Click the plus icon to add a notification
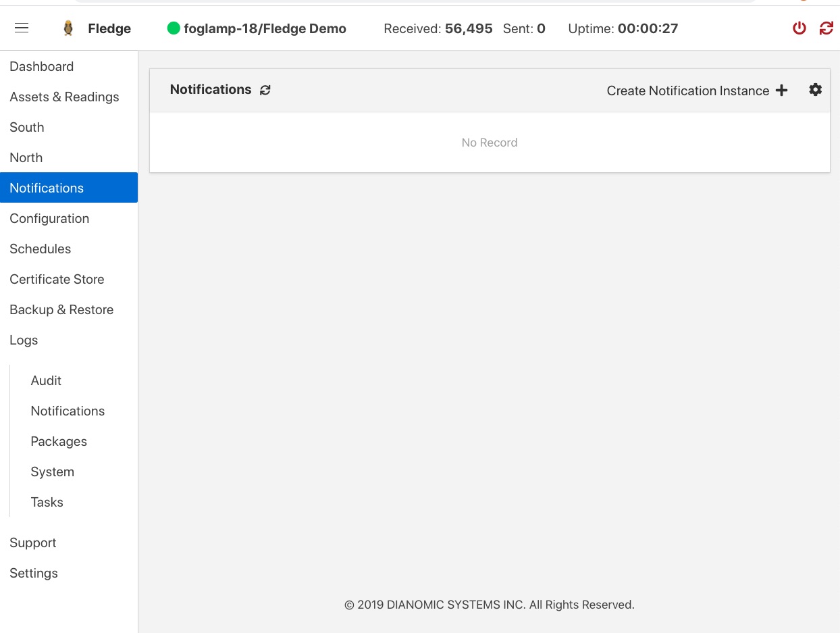Image resolution: width=840 pixels, height=633 pixels. (x=781, y=90)
